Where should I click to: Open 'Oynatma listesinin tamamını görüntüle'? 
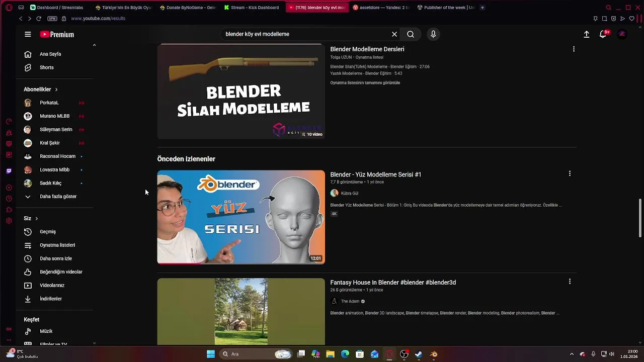tap(365, 83)
